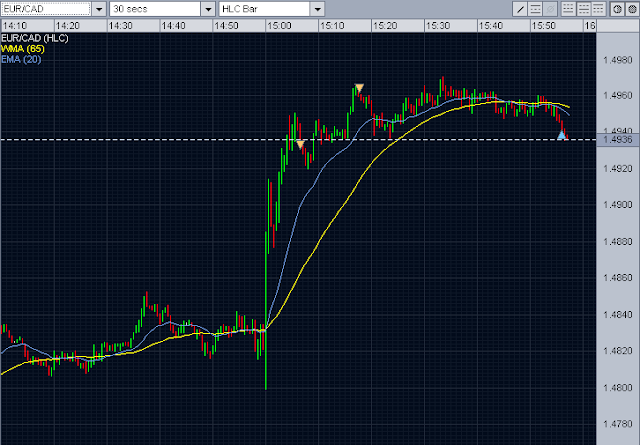Click the HLC Bar chart style field
Screen dimensions: 640x445
click(x=264, y=9)
